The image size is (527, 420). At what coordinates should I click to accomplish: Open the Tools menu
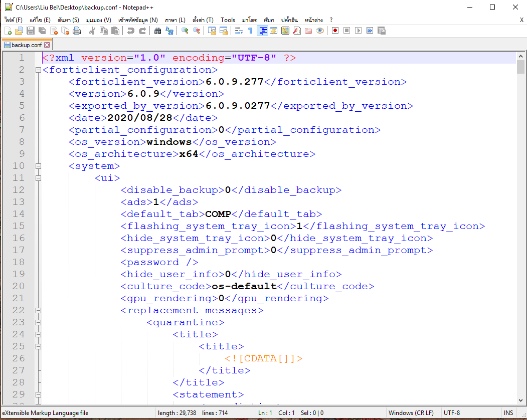coord(228,20)
